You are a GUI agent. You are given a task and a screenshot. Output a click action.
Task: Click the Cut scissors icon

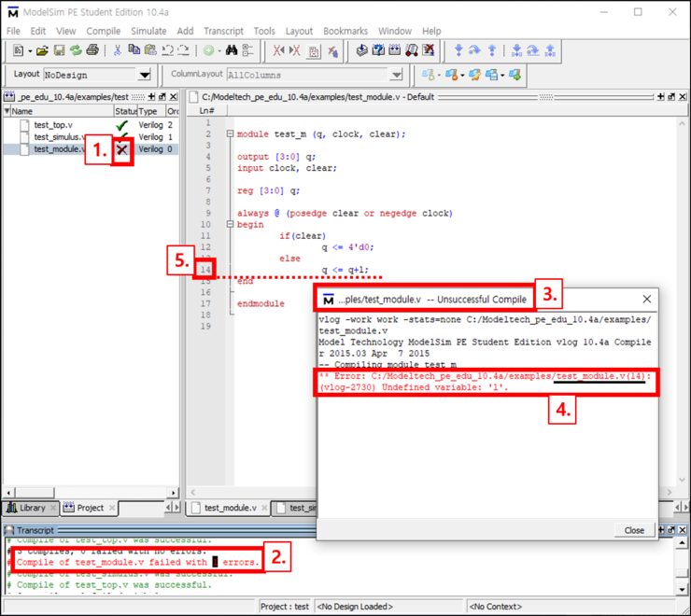(x=118, y=50)
